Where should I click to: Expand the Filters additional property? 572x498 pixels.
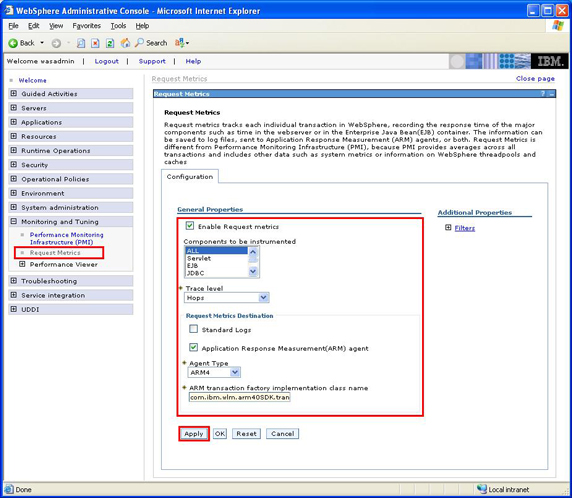coord(448,228)
